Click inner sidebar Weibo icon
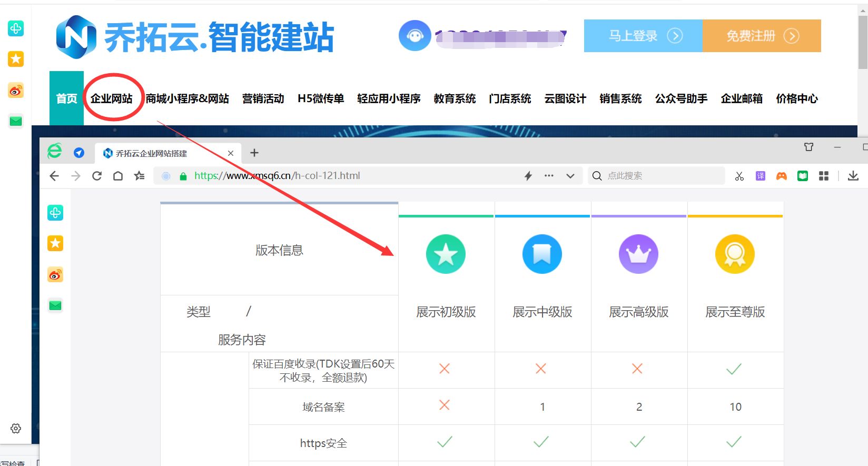 55,275
